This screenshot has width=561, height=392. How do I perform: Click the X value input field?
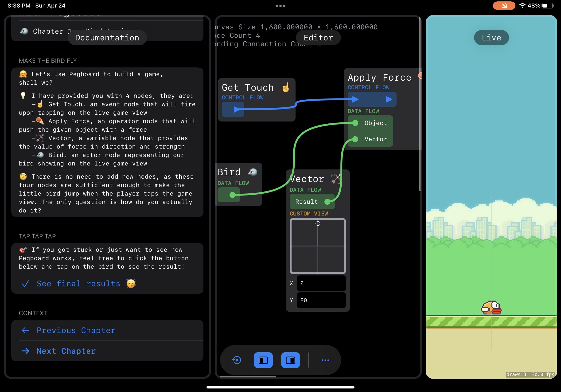(x=321, y=283)
